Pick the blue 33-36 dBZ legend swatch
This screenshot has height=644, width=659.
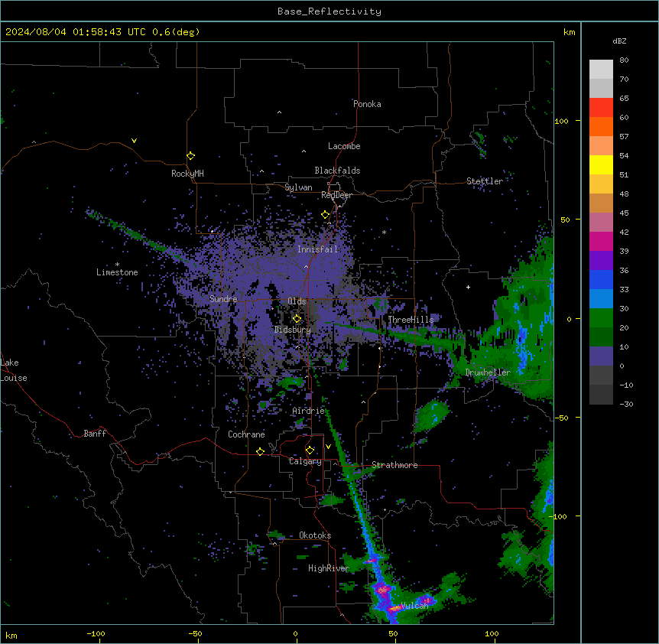point(601,279)
